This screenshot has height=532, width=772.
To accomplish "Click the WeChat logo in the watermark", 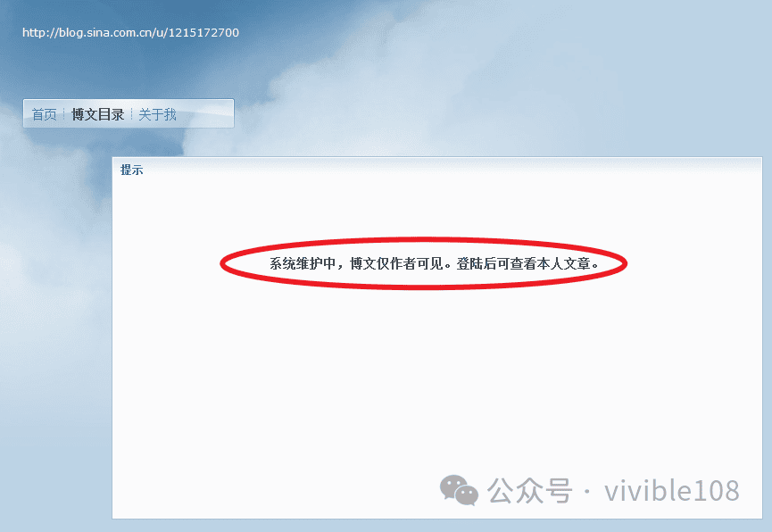I will click(459, 490).
